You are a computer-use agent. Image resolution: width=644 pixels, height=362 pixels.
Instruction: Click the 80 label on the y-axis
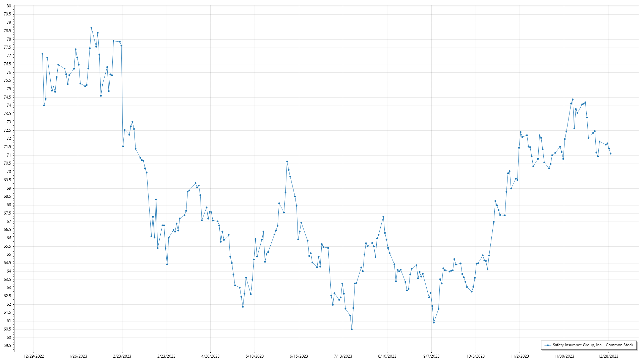coord(9,6)
